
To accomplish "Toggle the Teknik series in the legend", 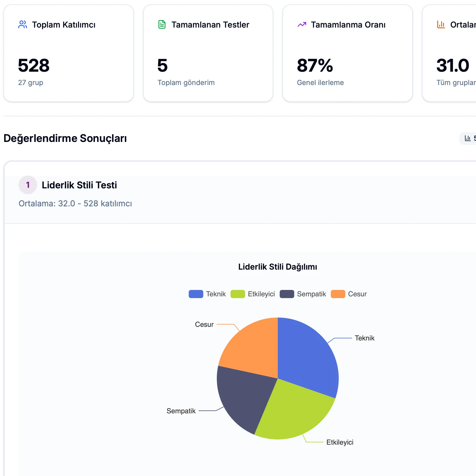I will point(207,294).
